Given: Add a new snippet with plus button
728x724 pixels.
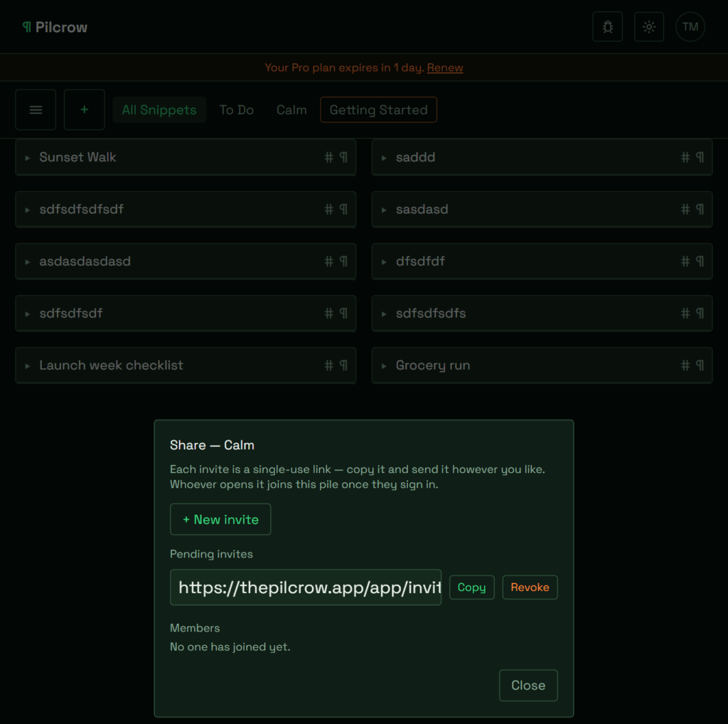Looking at the screenshot, I should tap(84, 110).
